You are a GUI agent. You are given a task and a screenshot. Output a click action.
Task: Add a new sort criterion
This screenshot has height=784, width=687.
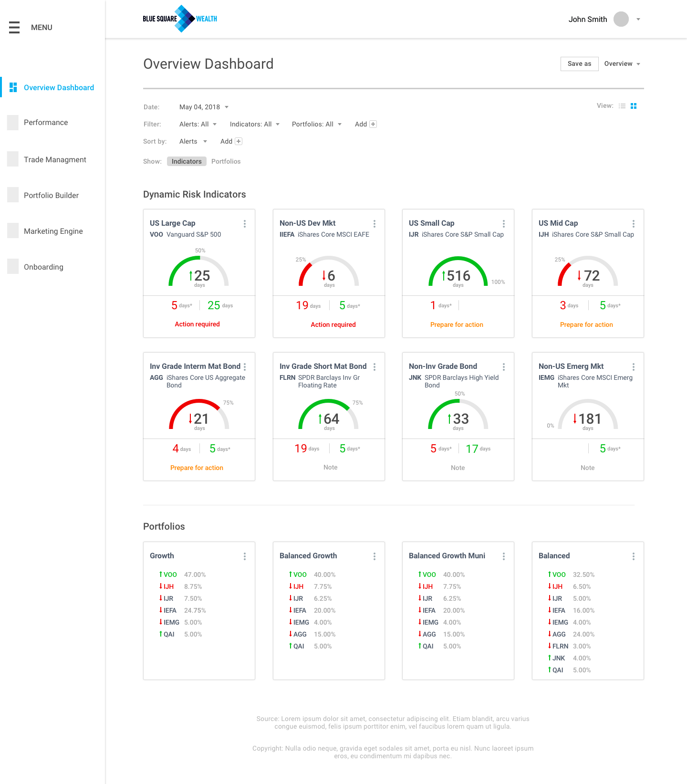231,141
